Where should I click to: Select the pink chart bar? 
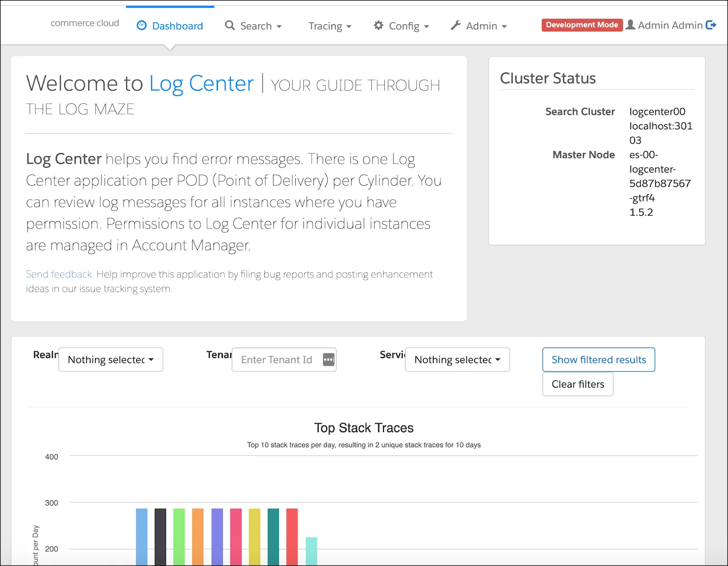click(x=236, y=537)
